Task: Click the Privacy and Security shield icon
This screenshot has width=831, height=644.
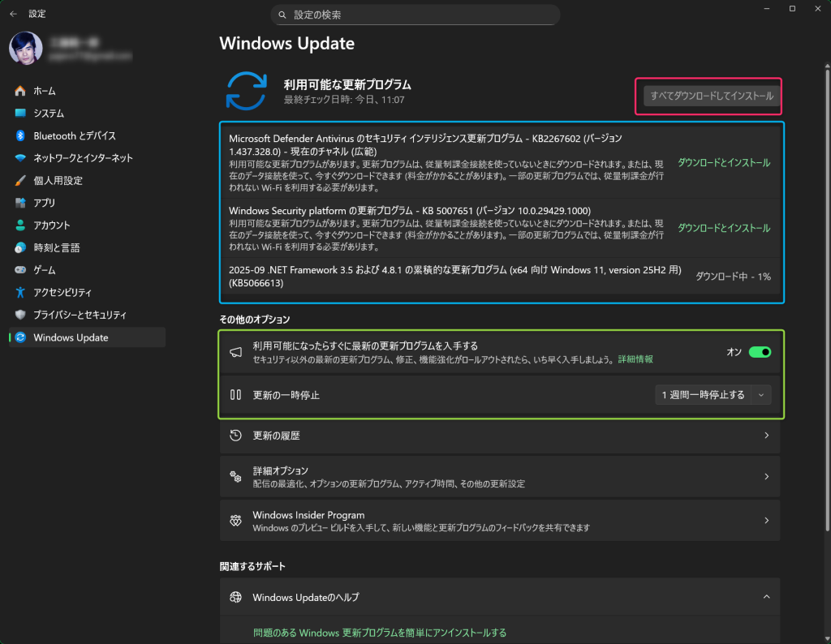Action: [x=20, y=315]
